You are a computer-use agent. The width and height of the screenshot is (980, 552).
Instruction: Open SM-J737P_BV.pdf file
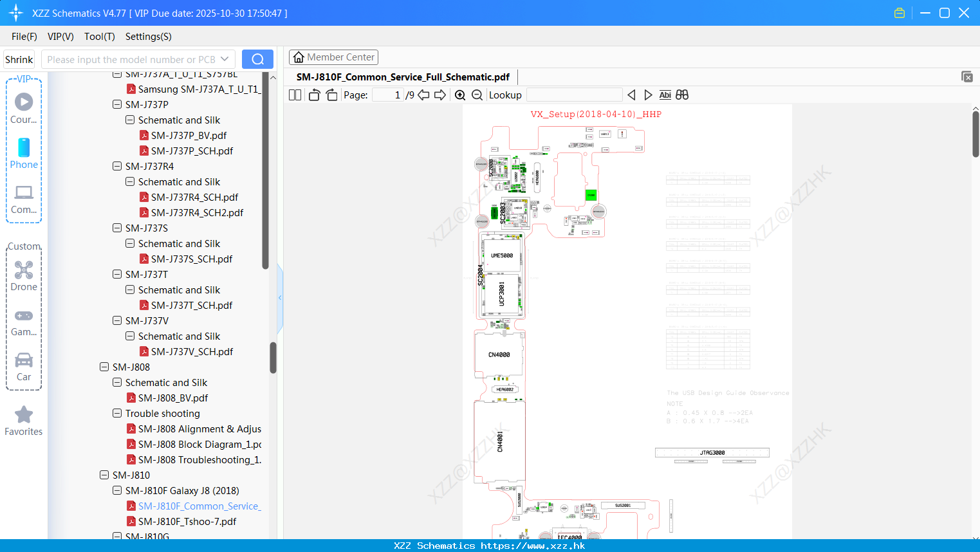tap(189, 135)
